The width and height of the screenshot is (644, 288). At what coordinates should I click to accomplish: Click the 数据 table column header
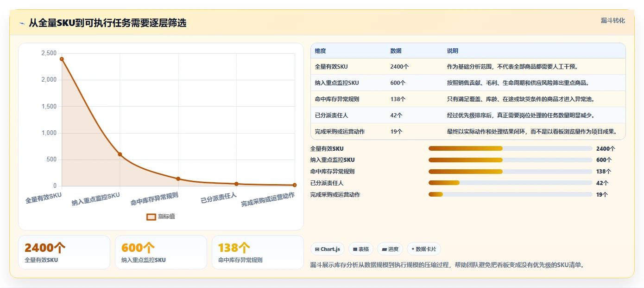point(396,51)
